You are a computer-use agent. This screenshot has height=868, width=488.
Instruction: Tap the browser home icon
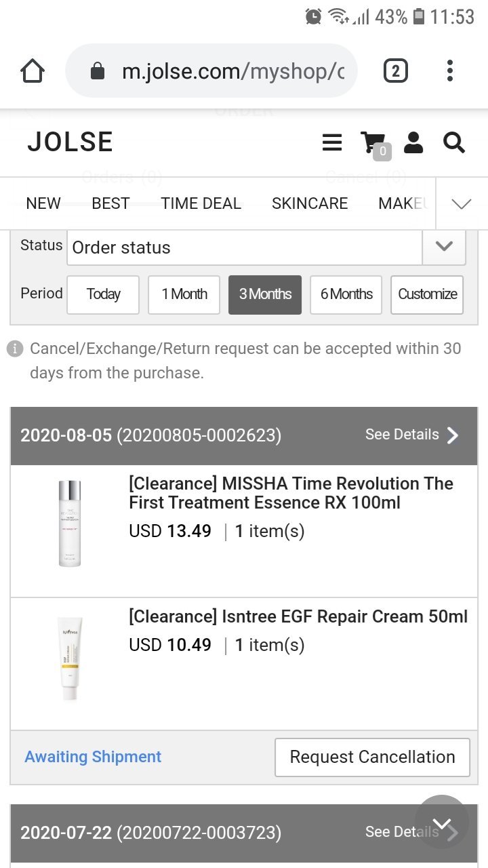point(33,71)
